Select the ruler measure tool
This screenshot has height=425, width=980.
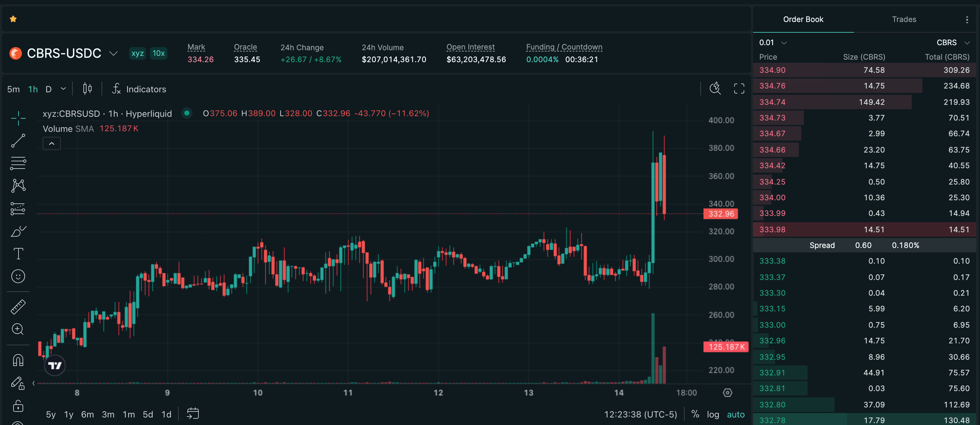18,307
